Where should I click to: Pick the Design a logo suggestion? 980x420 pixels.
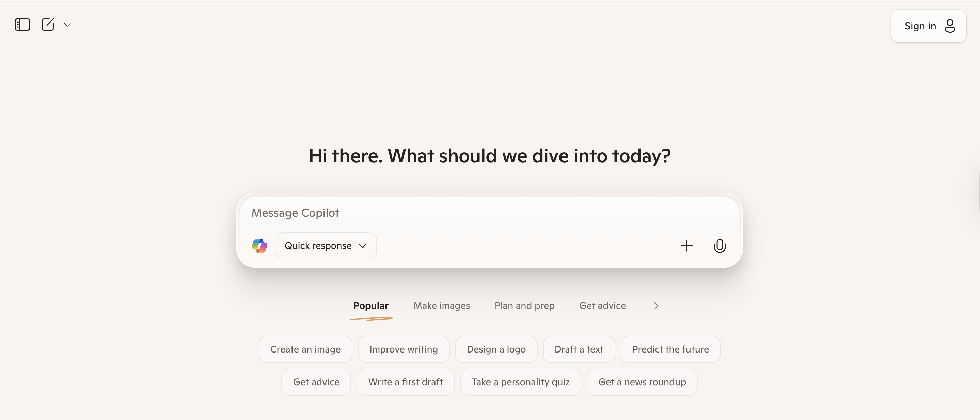tap(496, 349)
